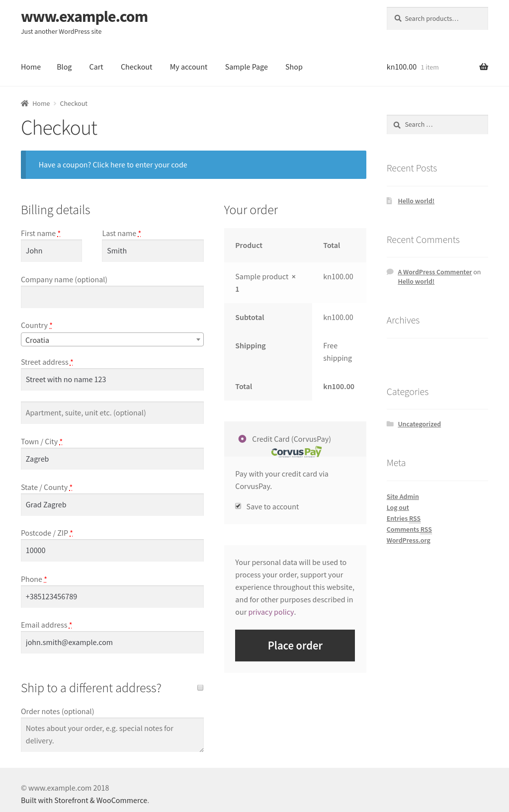Screen dimensions: 509x812
Task: Click the magnifier icon in product search
Action: pyautogui.click(x=398, y=18)
